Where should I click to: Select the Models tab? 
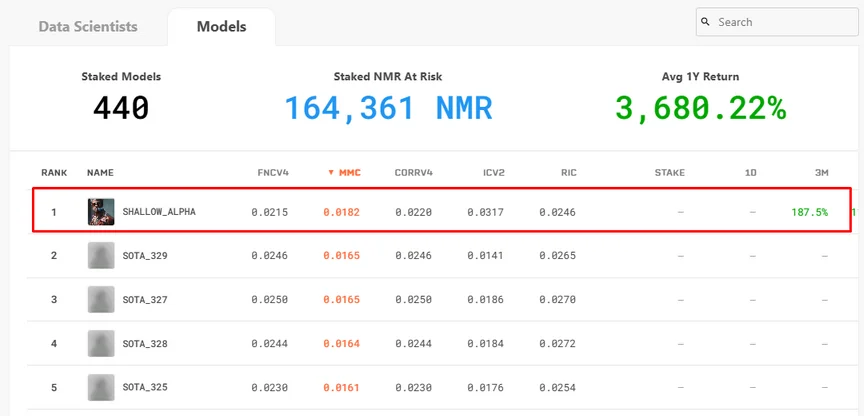click(222, 26)
